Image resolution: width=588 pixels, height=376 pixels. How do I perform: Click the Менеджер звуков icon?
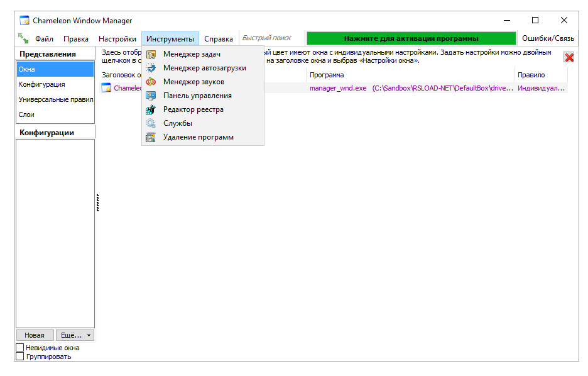[x=151, y=82]
